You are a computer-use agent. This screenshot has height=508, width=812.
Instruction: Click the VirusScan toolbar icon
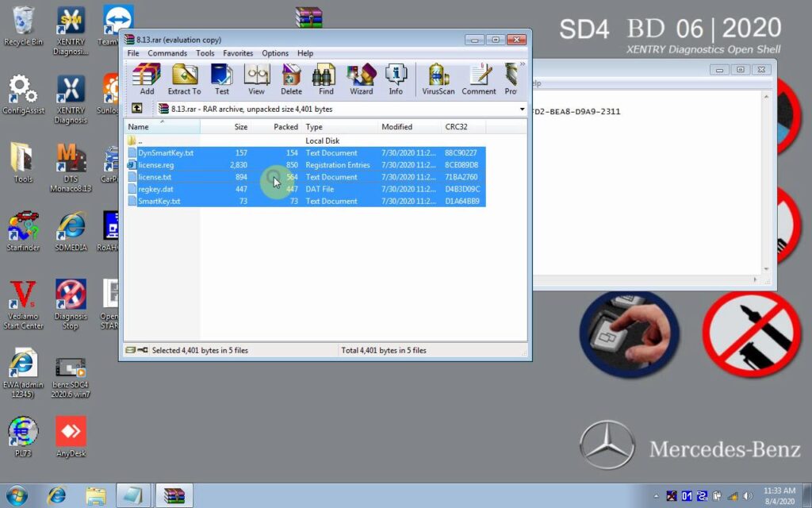[x=439, y=79]
